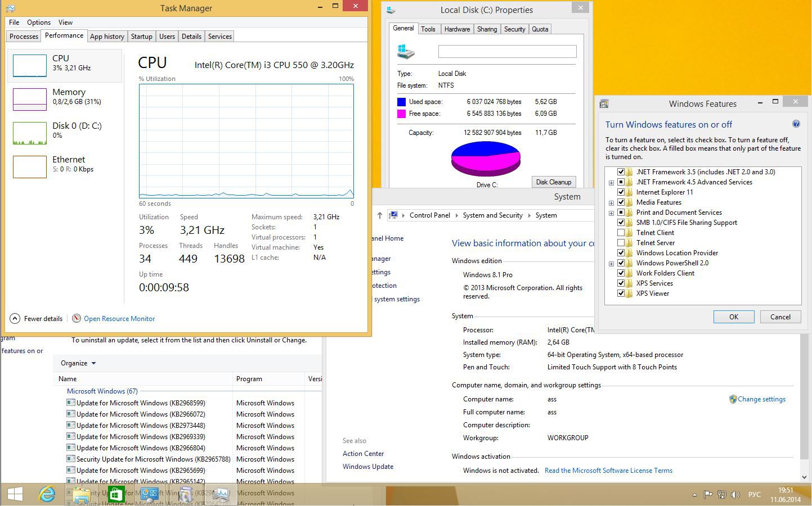
Task: Open Resource Monitor link
Action: point(119,319)
